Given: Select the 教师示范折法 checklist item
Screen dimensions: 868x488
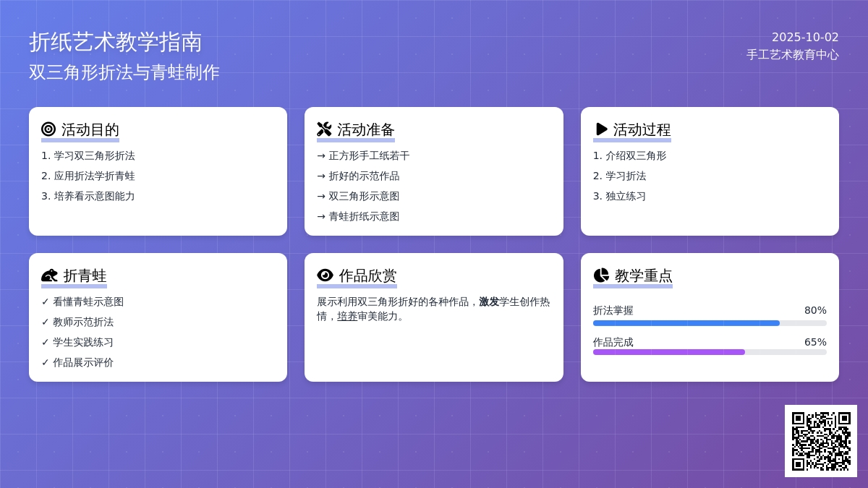Looking at the screenshot, I should (x=77, y=322).
